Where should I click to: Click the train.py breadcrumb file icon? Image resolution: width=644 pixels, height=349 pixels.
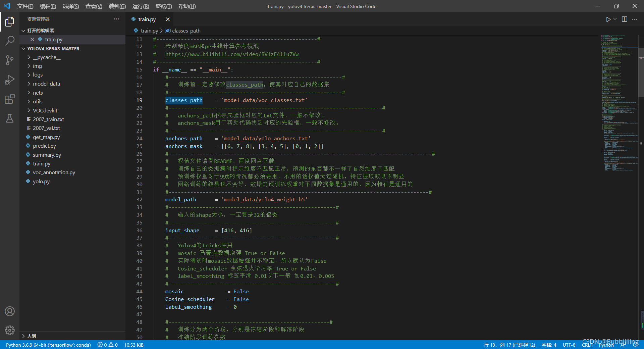(x=136, y=31)
